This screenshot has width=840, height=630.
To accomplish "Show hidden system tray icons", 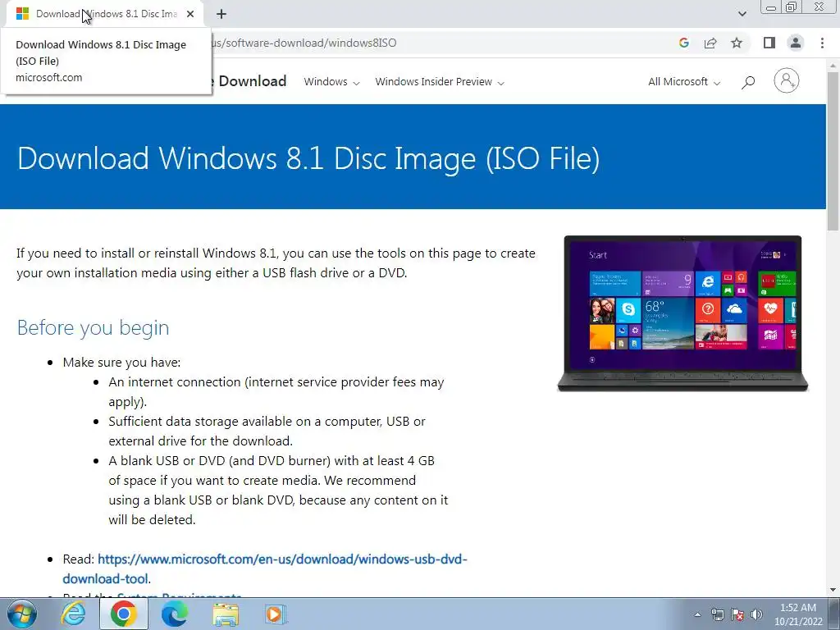I will pyautogui.click(x=697, y=614).
